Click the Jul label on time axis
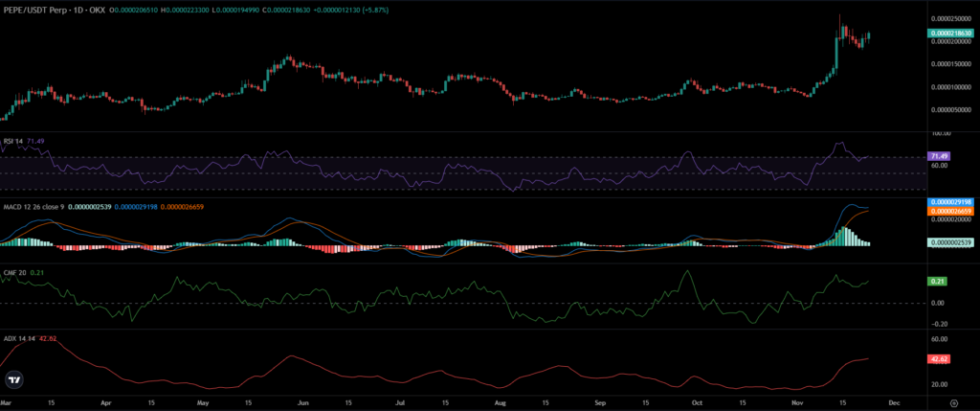Screen dimensions: 980x411 click(400, 403)
